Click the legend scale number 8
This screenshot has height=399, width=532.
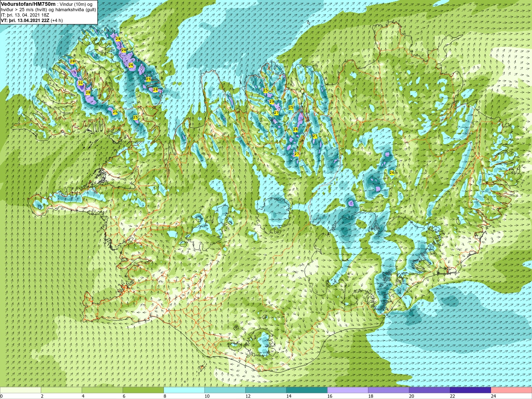click(165, 396)
